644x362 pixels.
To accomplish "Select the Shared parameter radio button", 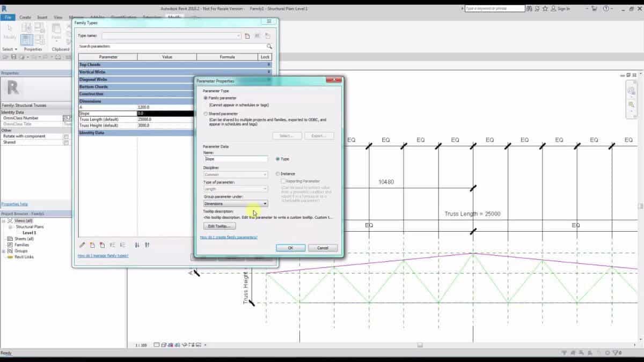I will (x=206, y=114).
